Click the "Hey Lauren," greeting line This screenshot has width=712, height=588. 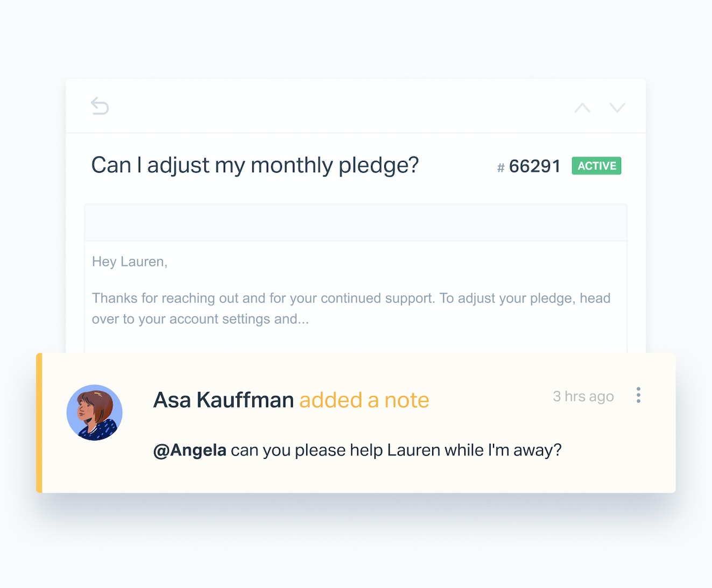pos(130,261)
